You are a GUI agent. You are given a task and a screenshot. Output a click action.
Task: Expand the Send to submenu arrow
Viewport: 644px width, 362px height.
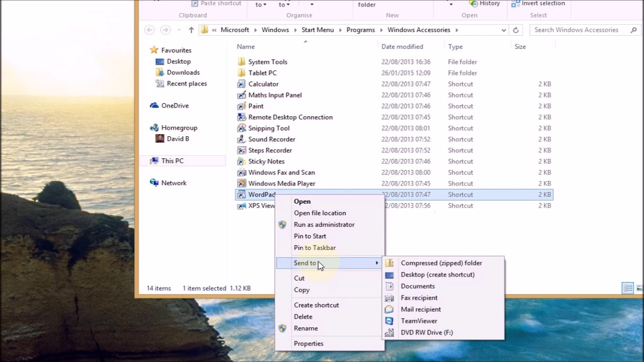(x=377, y=263)
